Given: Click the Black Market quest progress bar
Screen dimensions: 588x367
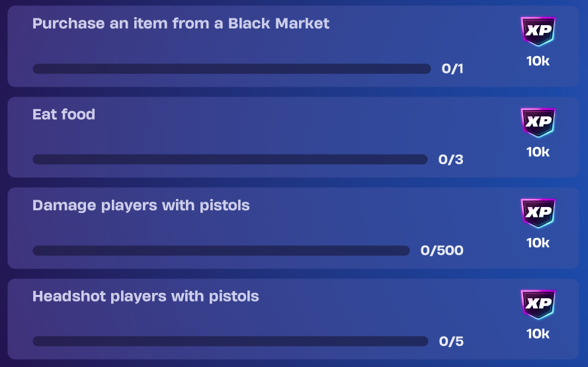Looking at the screenshot, I should point(231,69).
